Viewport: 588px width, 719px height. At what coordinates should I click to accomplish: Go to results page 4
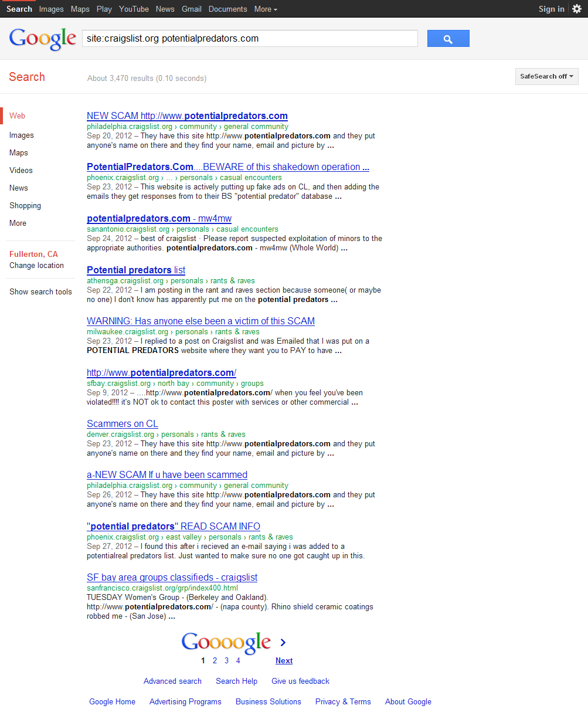coord(238,660)
